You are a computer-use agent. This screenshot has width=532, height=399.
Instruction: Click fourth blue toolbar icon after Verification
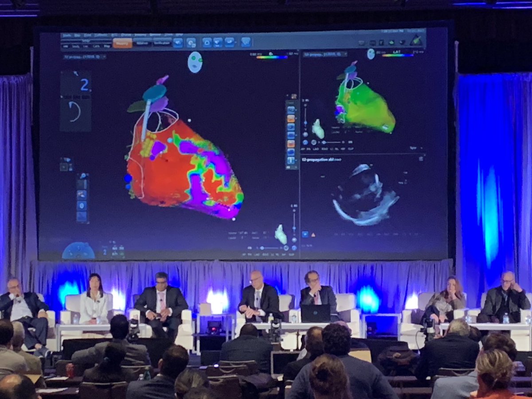coord(218,43)
